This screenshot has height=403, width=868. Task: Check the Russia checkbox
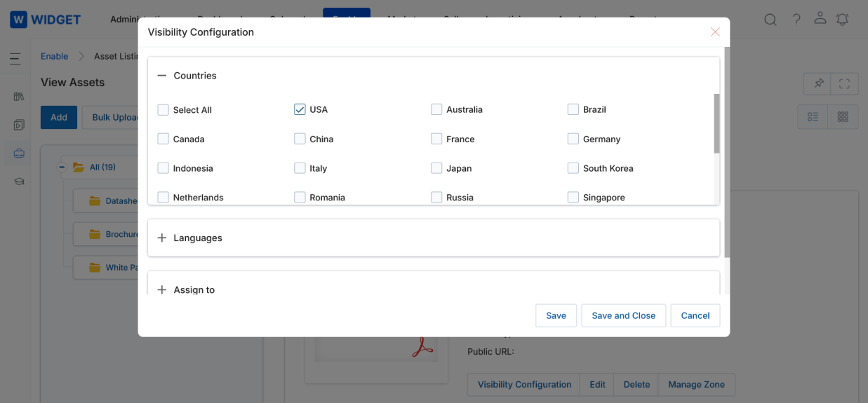pyautogui.click(x=436, y=198)
